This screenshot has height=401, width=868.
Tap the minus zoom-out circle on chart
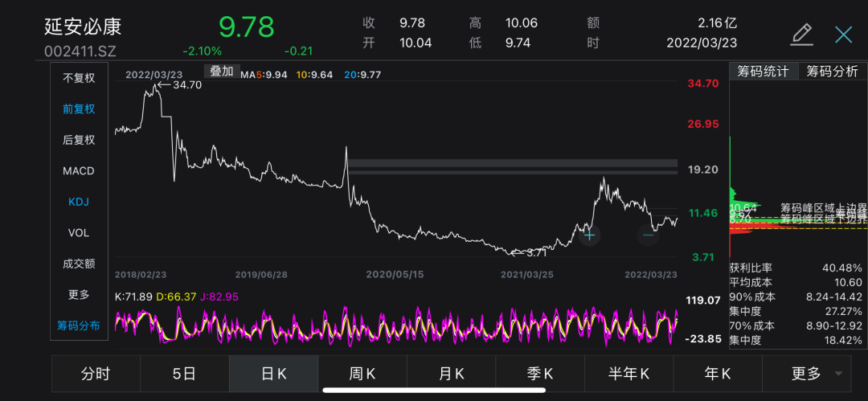(649, 235)
